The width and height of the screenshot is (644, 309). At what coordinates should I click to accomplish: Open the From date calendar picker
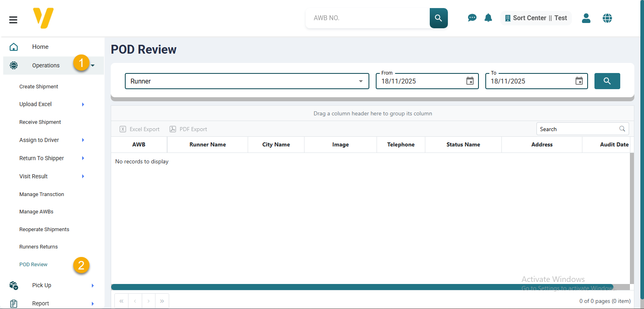pos(470,81)
